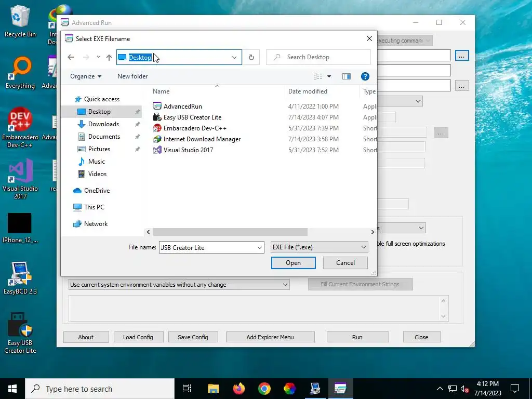Click the Search Desktop field
Image resolution: width=532 pixels, height=399 pixels.
pyautogui.click(x=318, y=57)
